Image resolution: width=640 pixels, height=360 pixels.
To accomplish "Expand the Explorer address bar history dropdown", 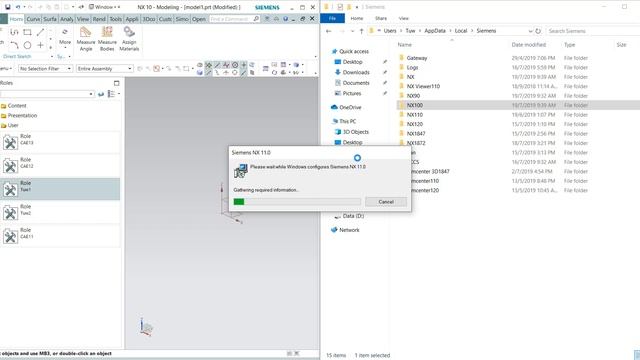I will point(530,31).
